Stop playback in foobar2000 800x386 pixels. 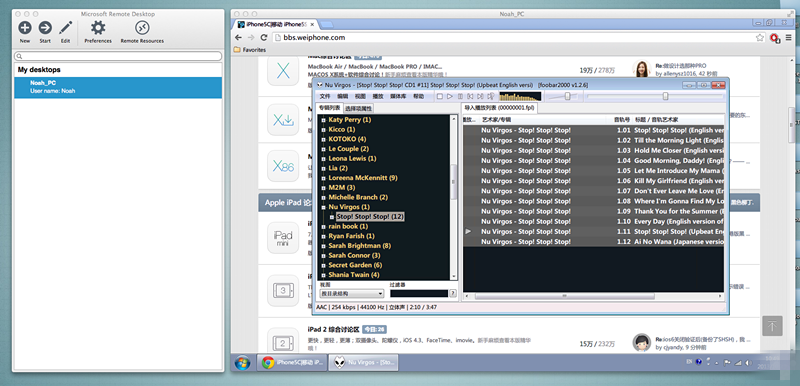pos(439,96)
